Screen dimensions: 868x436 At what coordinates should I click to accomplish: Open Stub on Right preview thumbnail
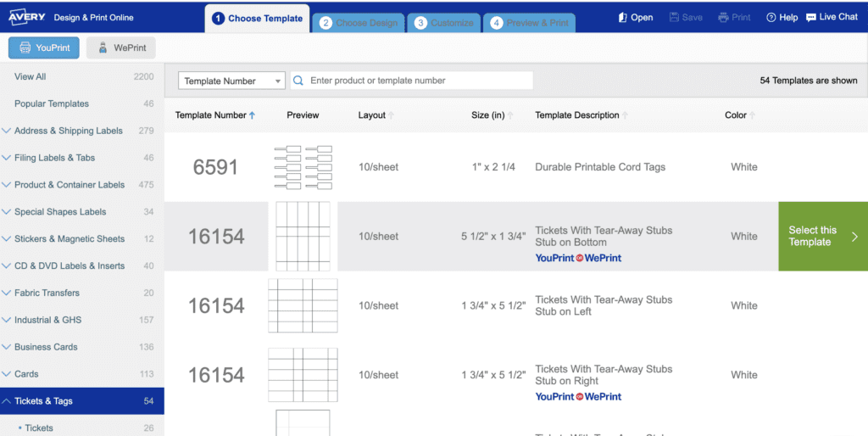point(303,375)
